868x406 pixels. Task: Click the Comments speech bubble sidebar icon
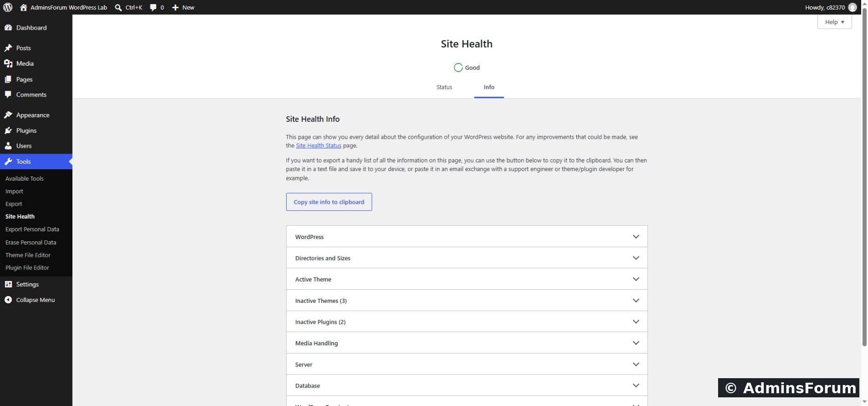[x=8, y=95]
